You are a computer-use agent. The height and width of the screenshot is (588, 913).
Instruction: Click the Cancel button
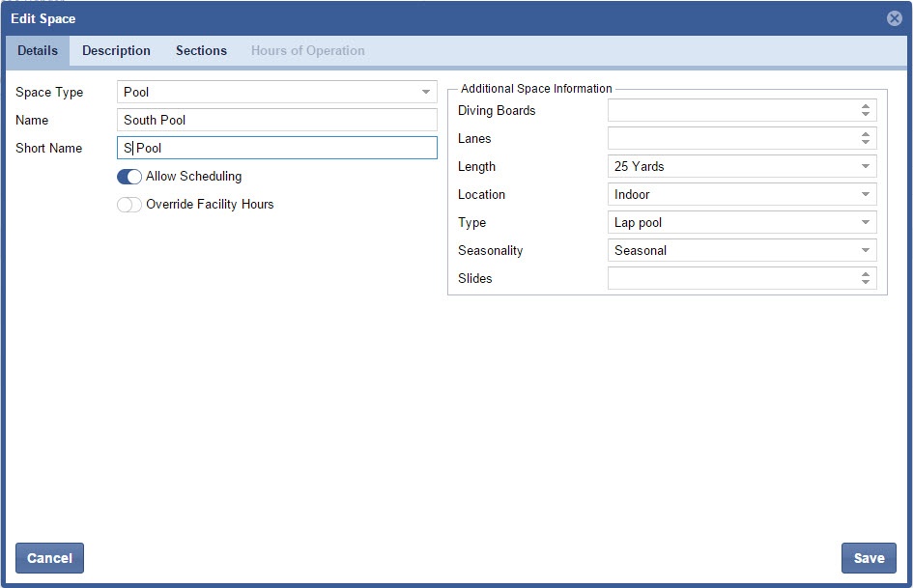(x=49, y=558)
